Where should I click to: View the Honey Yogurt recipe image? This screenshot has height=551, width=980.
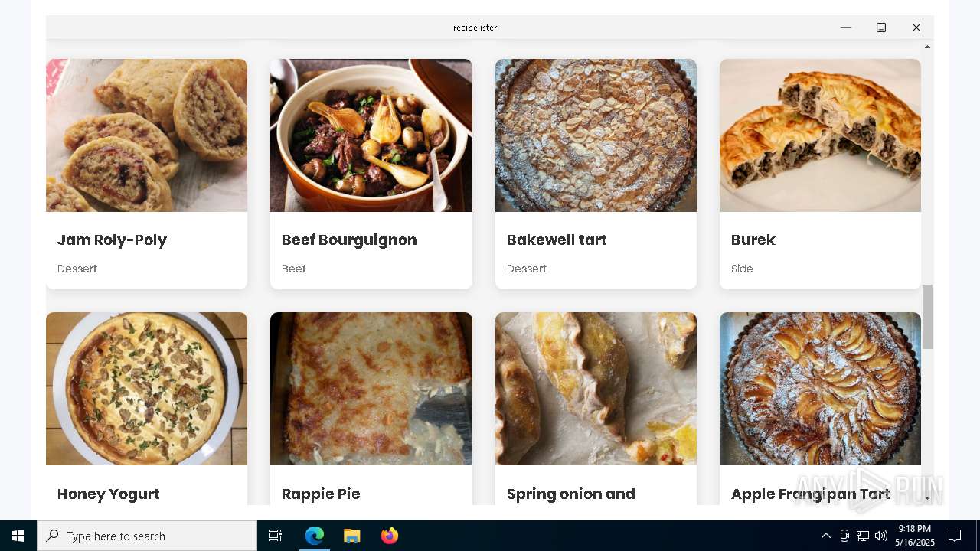[x=146, y=389]
